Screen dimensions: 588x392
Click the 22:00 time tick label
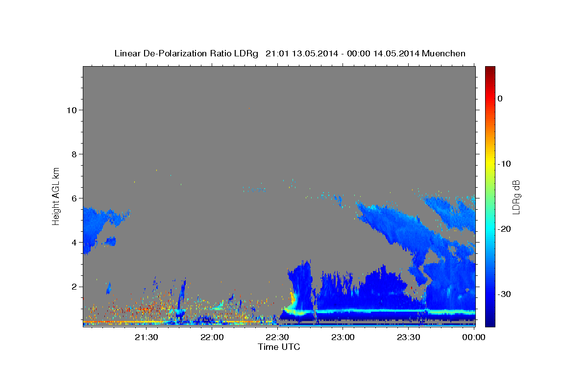click(212, 337)
